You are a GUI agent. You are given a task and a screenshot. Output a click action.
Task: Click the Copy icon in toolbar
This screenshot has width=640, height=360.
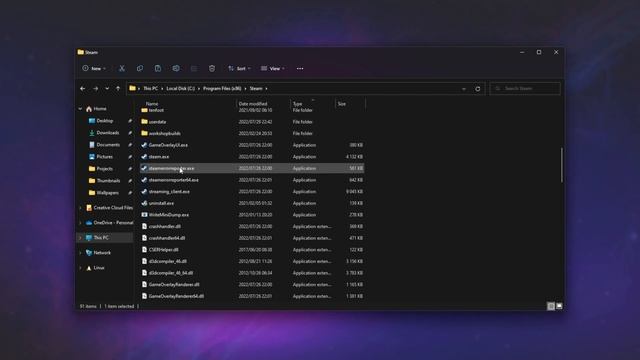(140, 69)
